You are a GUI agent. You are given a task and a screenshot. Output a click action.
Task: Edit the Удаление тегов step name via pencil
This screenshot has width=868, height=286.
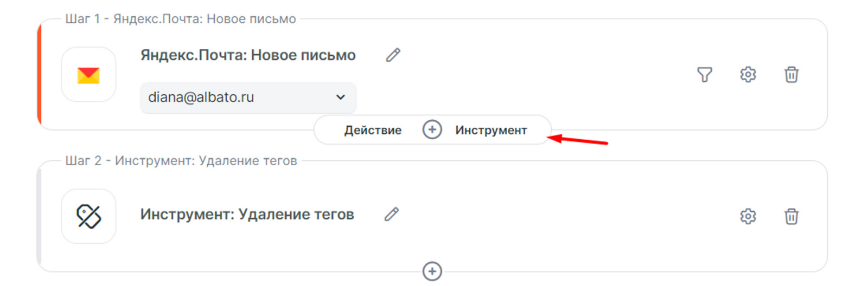pos(392,214)
